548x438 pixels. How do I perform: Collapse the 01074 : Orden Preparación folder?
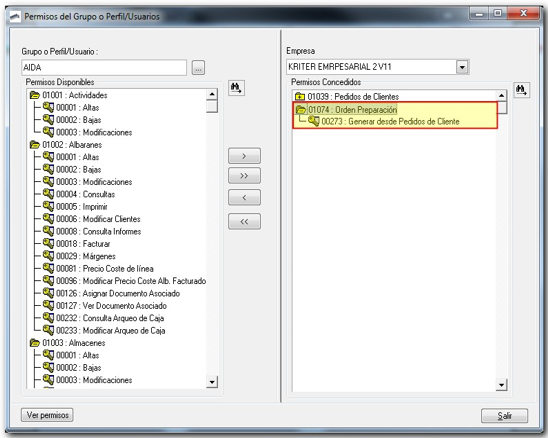(x=300, y=109)
